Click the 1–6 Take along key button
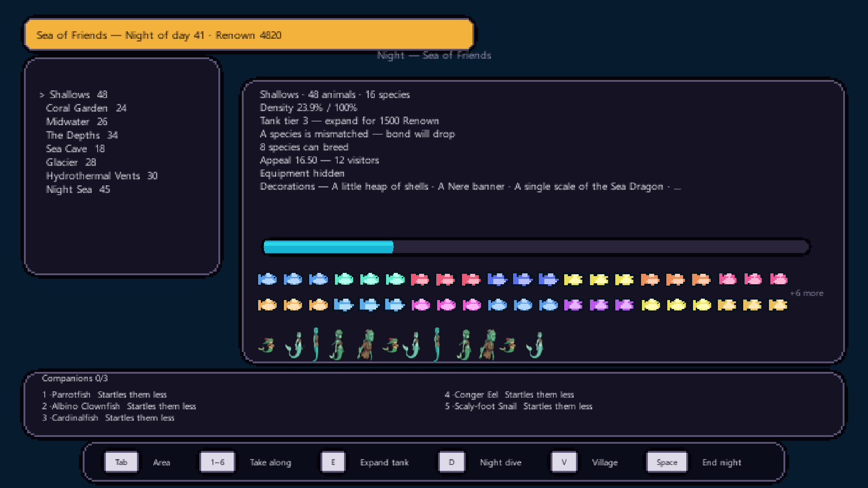Screen dimensions: 868x488 217,462
